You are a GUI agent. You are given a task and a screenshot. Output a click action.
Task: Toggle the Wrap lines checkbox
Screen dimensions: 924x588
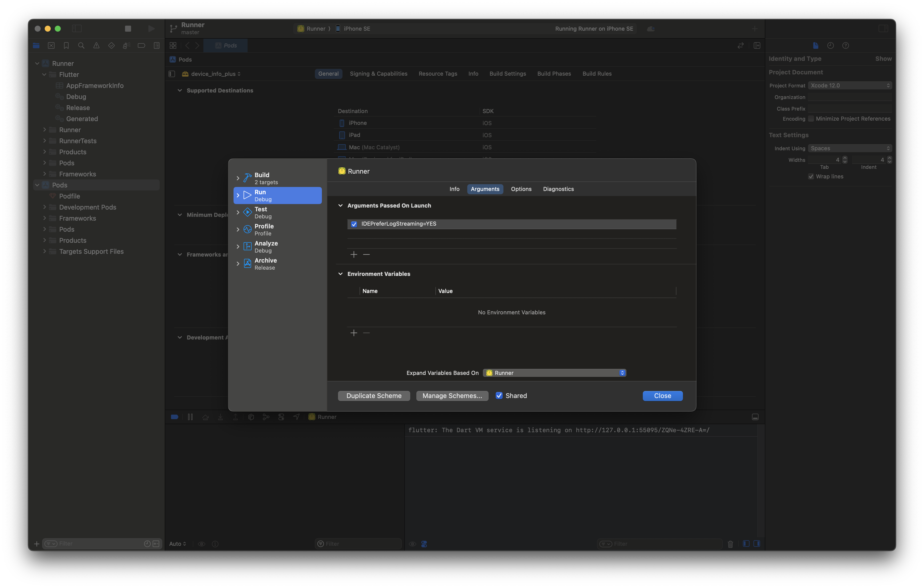point(811,176)
